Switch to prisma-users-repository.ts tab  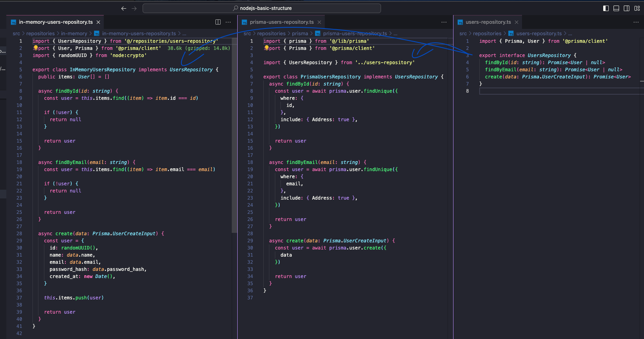(x=282, y=22)
